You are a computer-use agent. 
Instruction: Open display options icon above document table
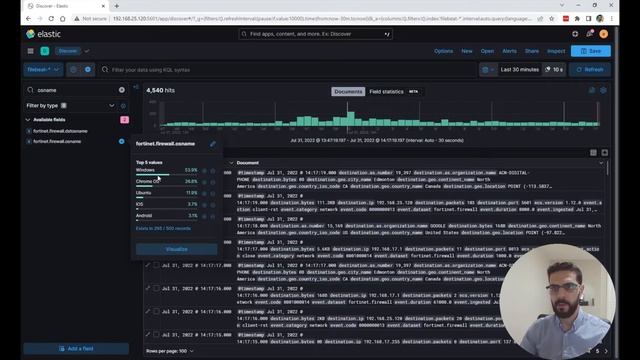point(593,153)
